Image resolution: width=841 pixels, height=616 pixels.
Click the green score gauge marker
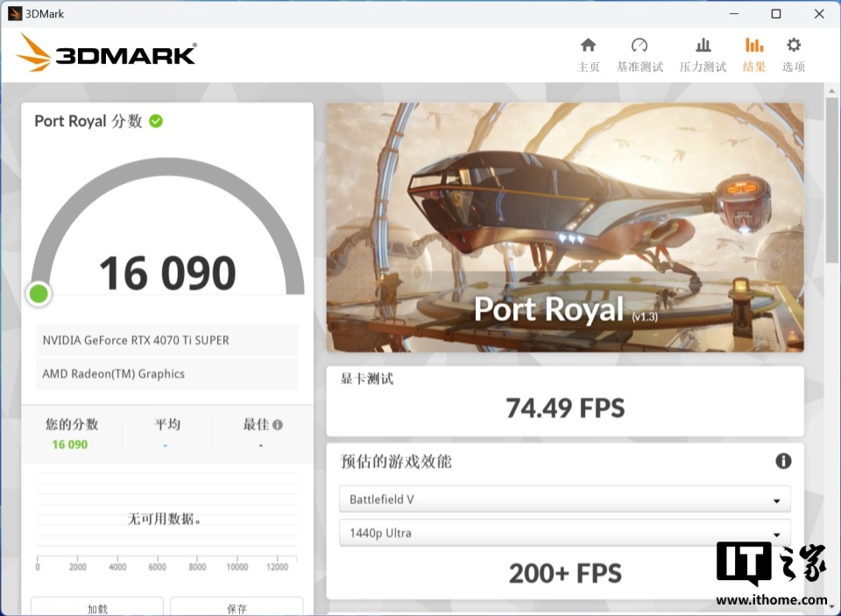(x=39, y=294)
